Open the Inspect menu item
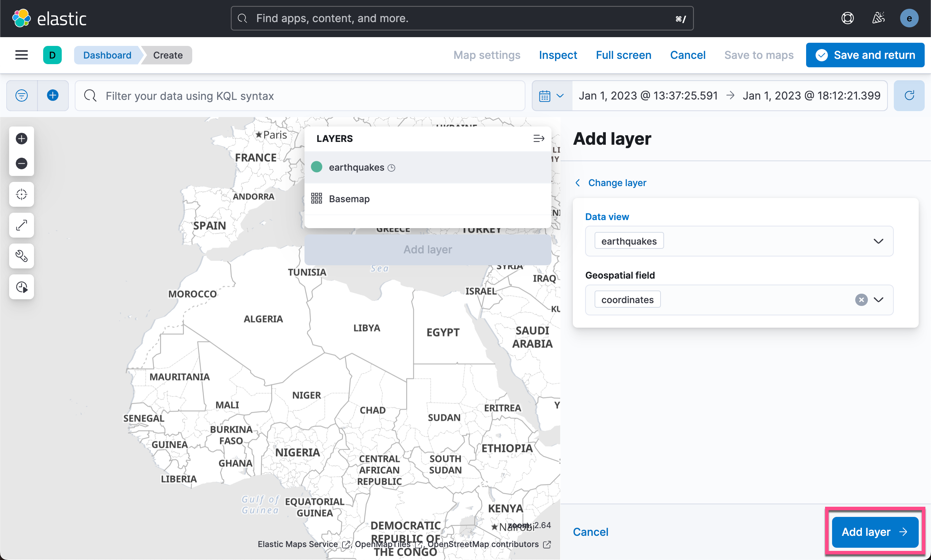The height and width of the screenshot is (560, 931). pyautogui.click(x=557, y=55)
